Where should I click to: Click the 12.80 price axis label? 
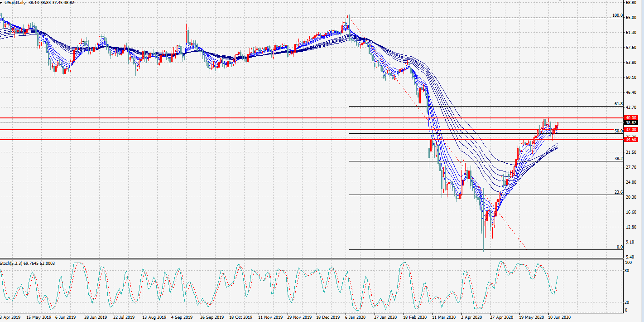631,227
